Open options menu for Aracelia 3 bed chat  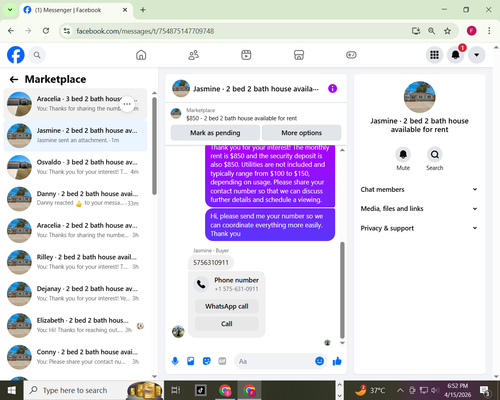[127, 104]
